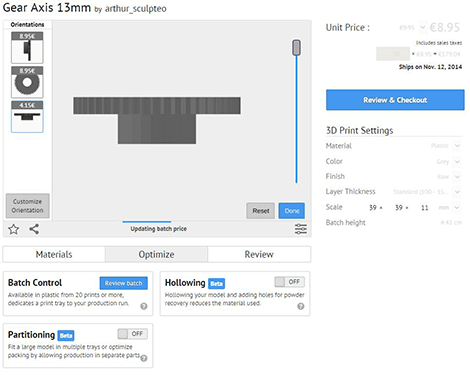Open author arthur_sculpteo profile link
The image size is (470, 385).
click(x=136, y=9)
